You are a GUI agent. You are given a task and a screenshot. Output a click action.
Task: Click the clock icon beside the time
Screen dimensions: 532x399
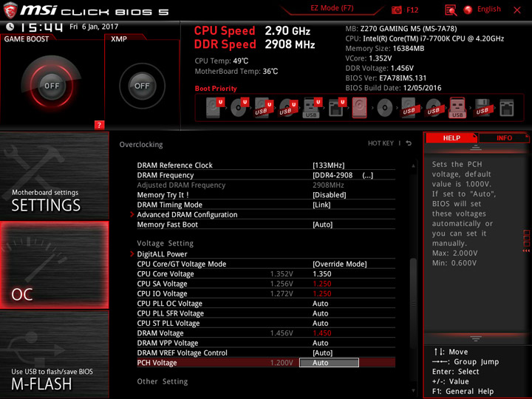tap(10, 27)
